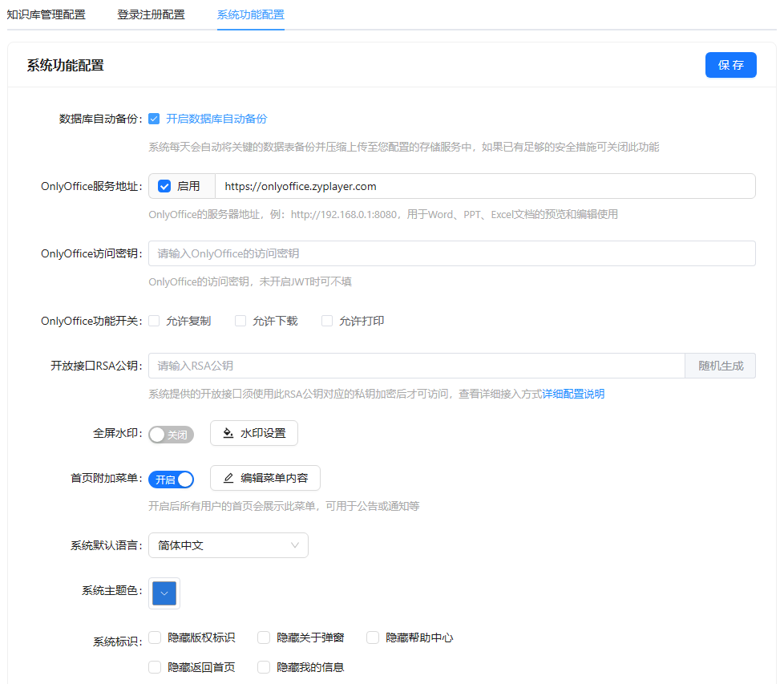This screenshot has width=784, height=684.
Task: Open the 详细配置说明 link
Action: coord(573,394)
